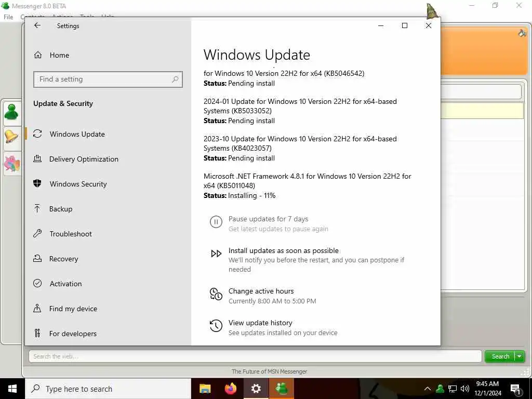Open Change active hours option
Image resolution: width=532 pixels, height=399 pixels.
pos(261,291)
